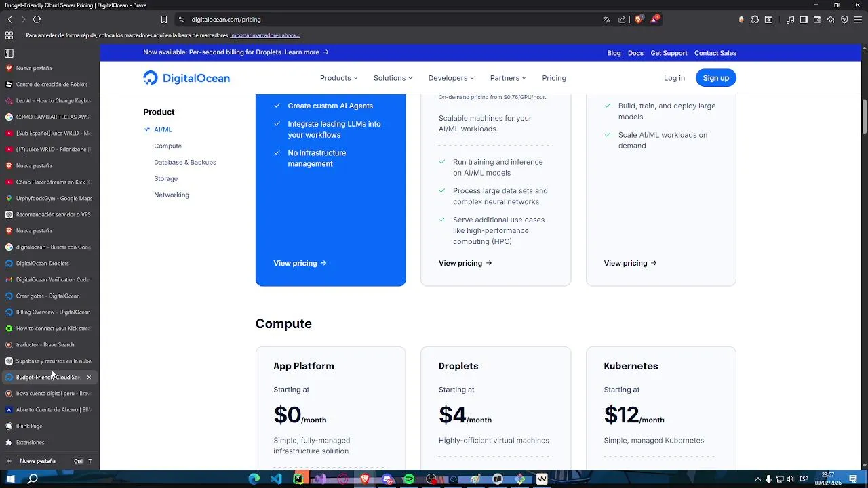This screenshot has height=488, width=868.
Task: Toggle the sidebar panel icon in toolbar
Action: click(804, 20)
